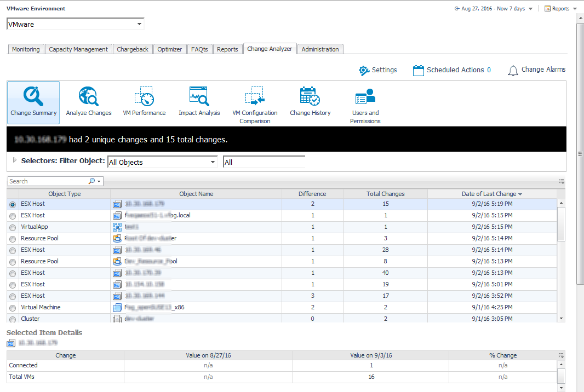The image size is (584, 392).
Task: Click inside the Search input field
Action: (x=47, y=181)
